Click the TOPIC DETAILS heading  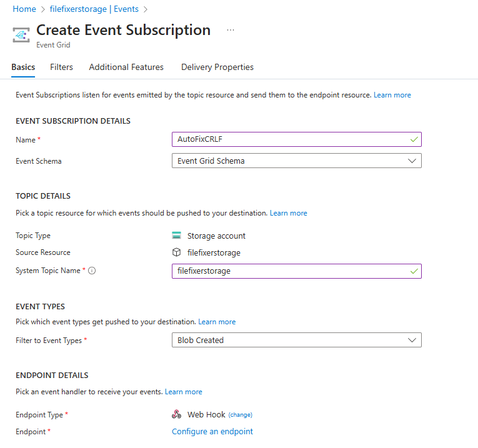[x=43, y=196]
